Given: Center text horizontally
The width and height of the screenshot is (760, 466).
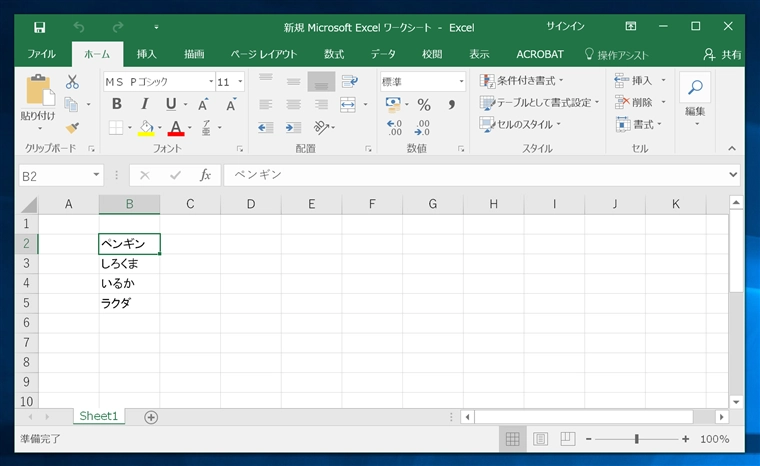Looking at the screenshot, I should click(x=293, y=104).
